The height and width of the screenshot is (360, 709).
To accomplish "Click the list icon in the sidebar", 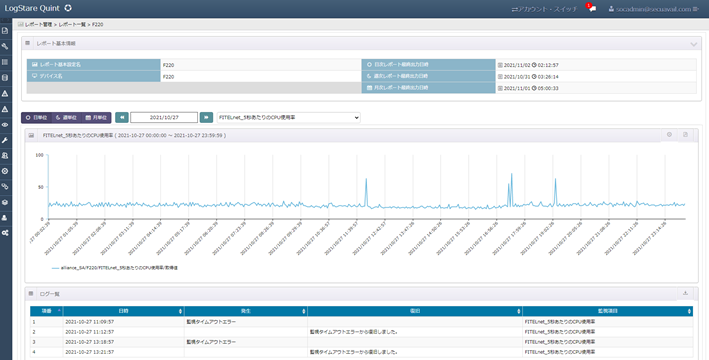I will 5,62.
